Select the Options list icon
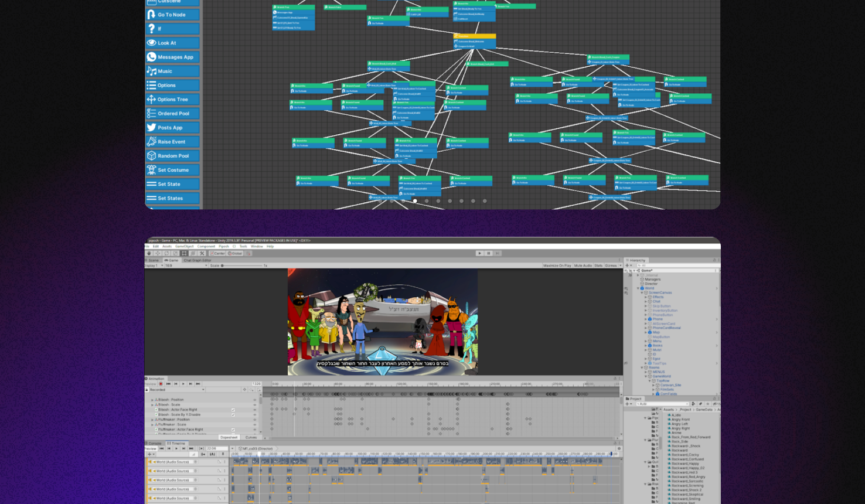 pos(152,85)
